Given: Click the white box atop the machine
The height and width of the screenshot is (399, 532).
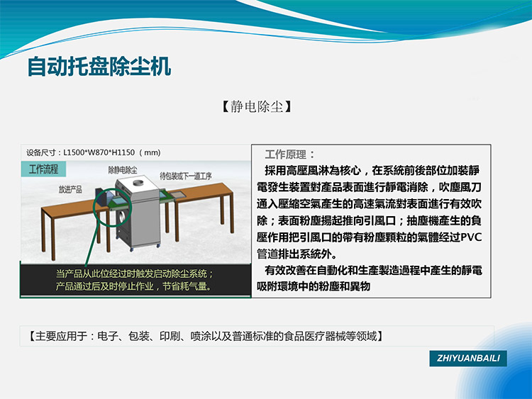Looking at the screenshot, I should [136, 186].
